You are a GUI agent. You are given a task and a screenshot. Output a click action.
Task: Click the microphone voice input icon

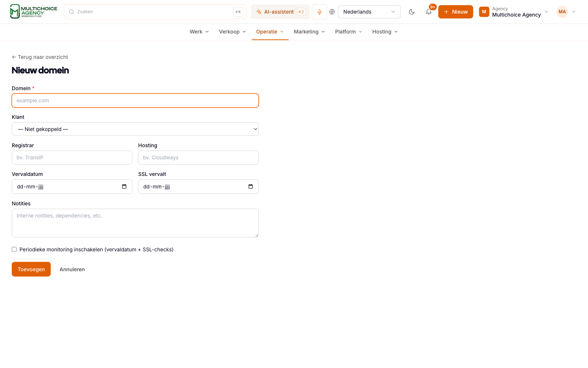(x=319, y=12)
